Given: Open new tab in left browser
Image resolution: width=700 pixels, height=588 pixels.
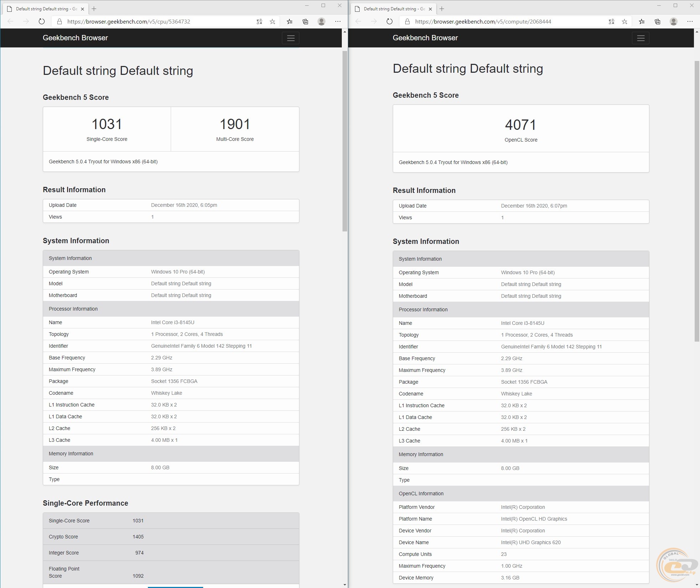Looking at the screenshot, I should pyautogui.click(x=94, y=9).
